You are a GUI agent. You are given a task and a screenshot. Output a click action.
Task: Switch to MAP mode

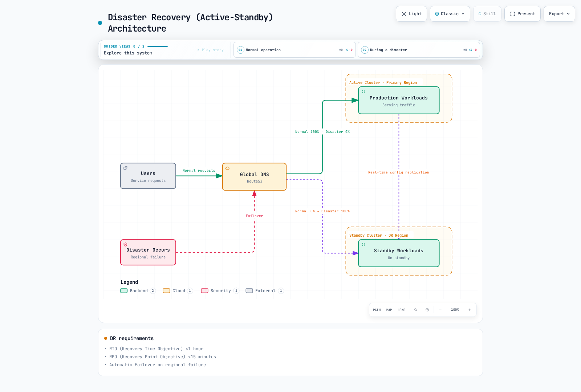pyautogui.click(x=389, y=310)
